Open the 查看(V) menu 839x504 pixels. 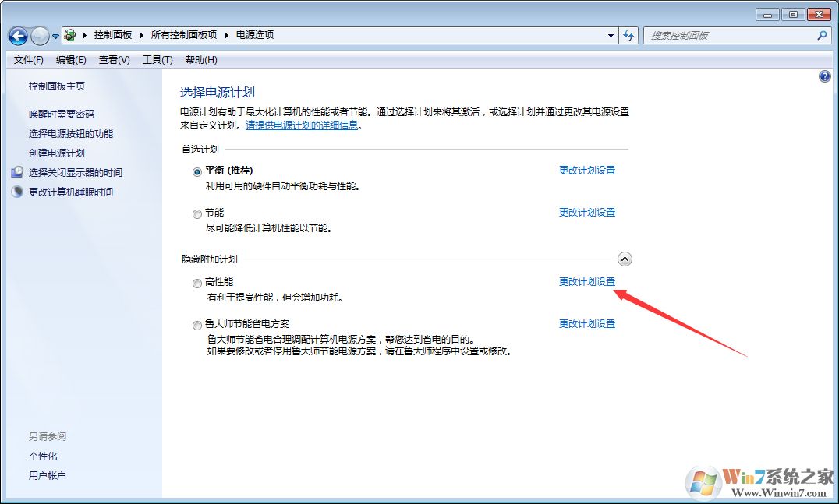(113, 59)
